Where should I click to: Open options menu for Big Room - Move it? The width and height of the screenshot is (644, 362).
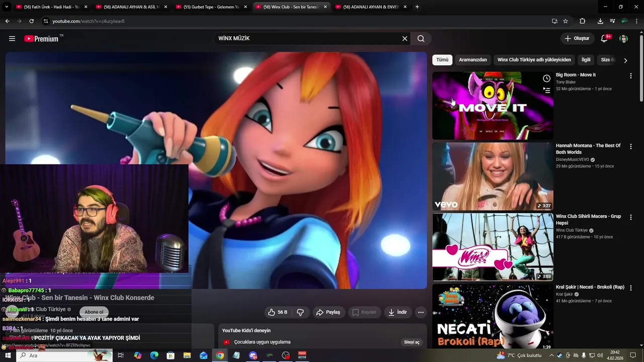631,76
